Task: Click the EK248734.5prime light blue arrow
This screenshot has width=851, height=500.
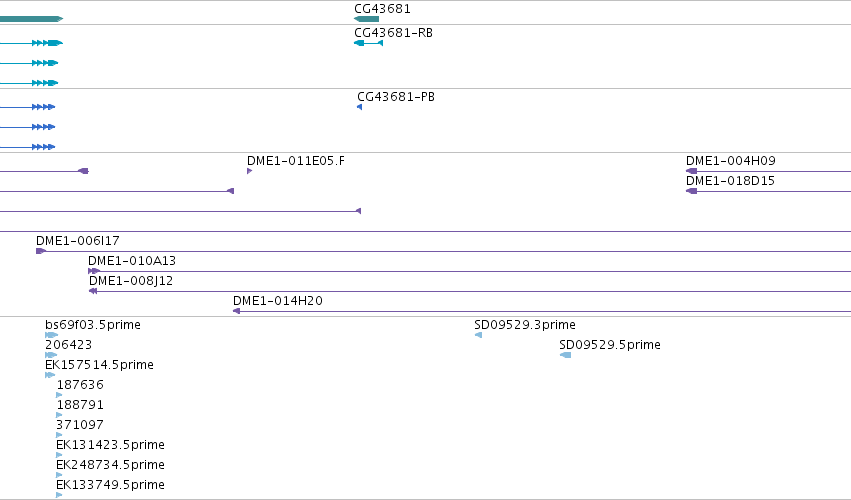Action: click(x=59, y=476)
